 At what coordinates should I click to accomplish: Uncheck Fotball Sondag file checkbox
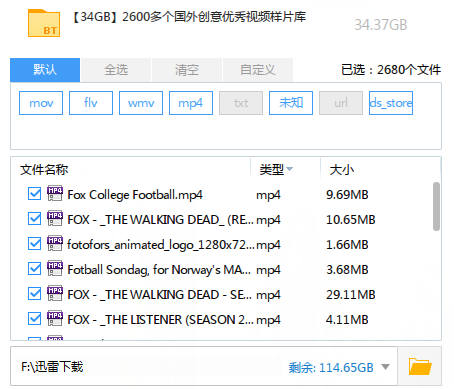(34, 269)
